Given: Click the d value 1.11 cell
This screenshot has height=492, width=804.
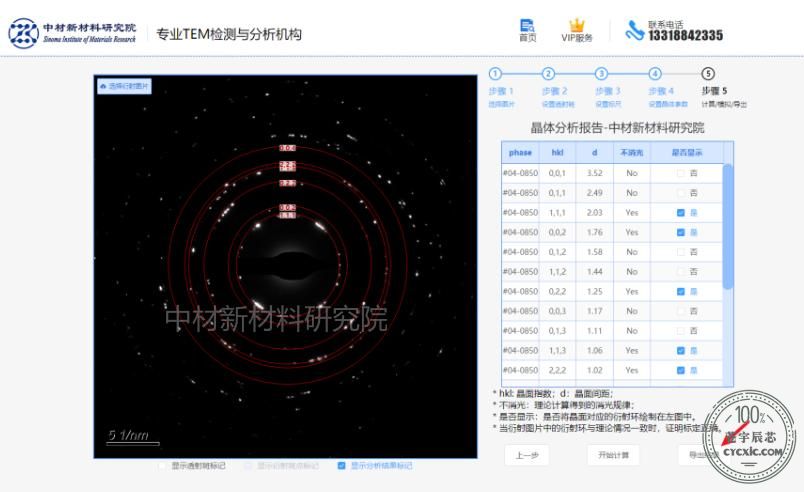Looking at the screenshot, I should point(594,331).
